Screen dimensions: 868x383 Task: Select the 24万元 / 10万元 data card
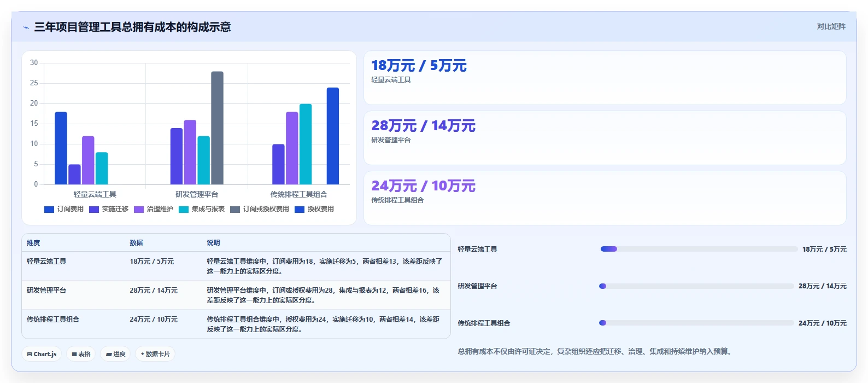pyautogui.click(x=605, y=198)
